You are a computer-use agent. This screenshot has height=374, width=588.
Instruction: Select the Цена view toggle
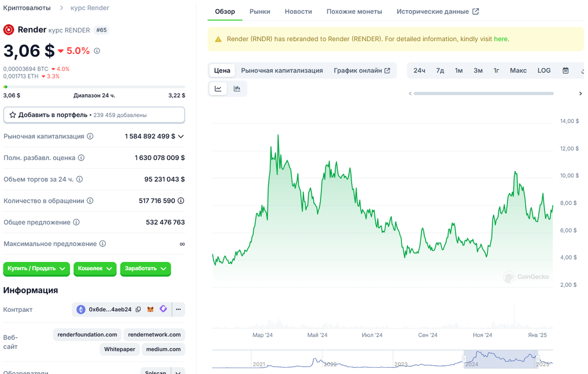222,70
